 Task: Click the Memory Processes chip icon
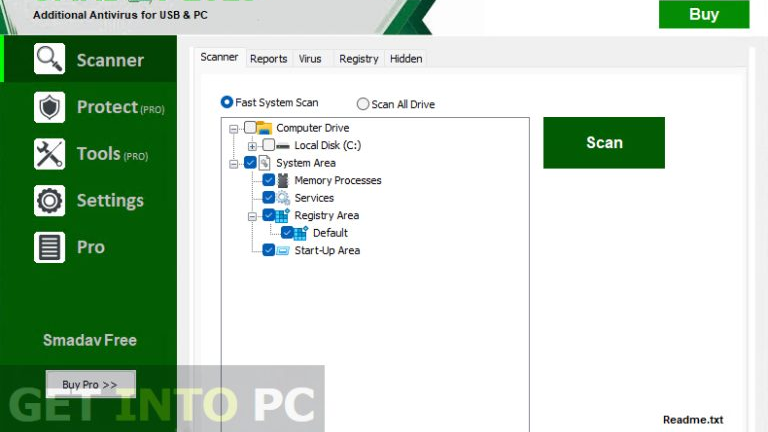click(x=283, y=180)
